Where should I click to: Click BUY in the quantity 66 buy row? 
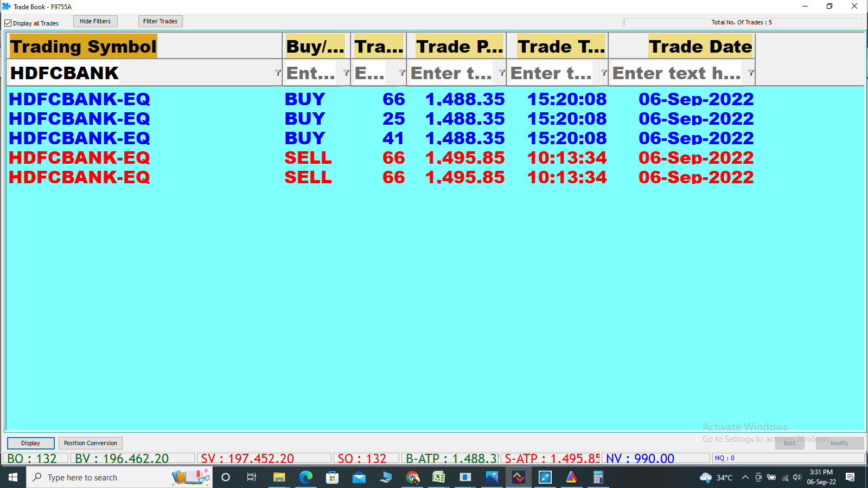point(305,99)
